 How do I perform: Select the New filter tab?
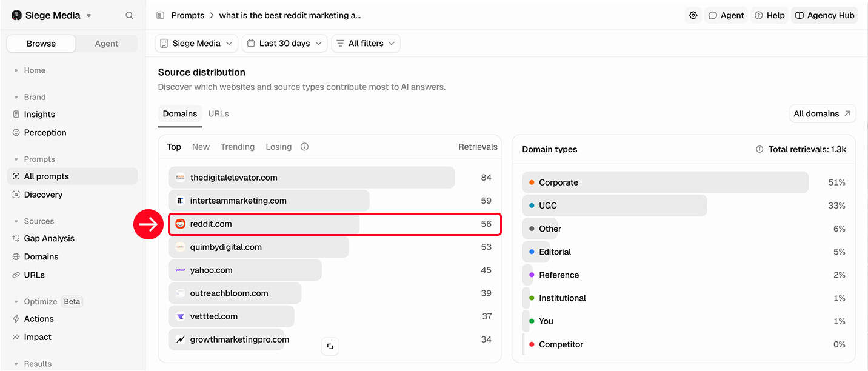coord(201,147)
